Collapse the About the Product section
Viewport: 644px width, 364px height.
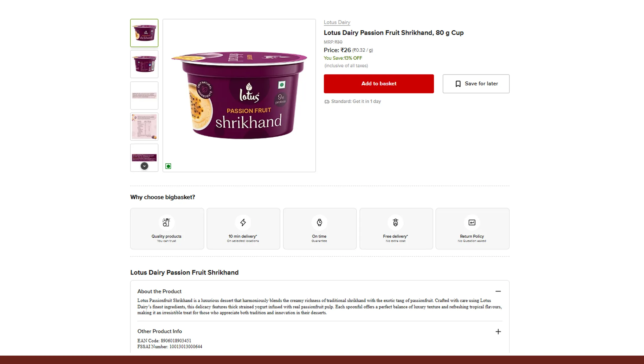coord(498,291)
